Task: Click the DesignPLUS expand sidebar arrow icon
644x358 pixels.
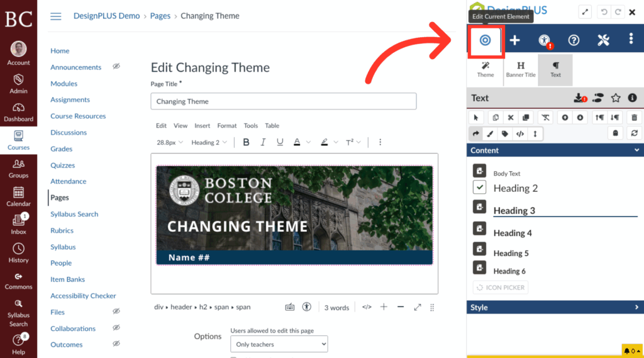Action: coord(585,12)
